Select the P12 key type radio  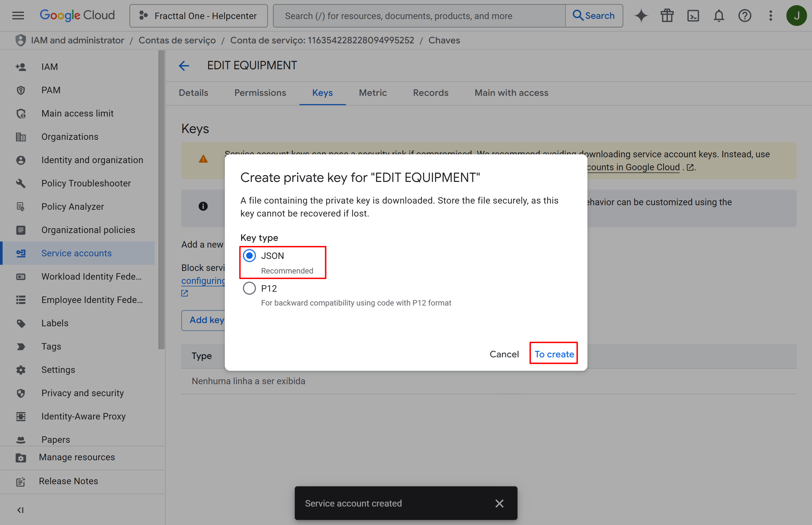pyautogui.click(x=249, y=288)
